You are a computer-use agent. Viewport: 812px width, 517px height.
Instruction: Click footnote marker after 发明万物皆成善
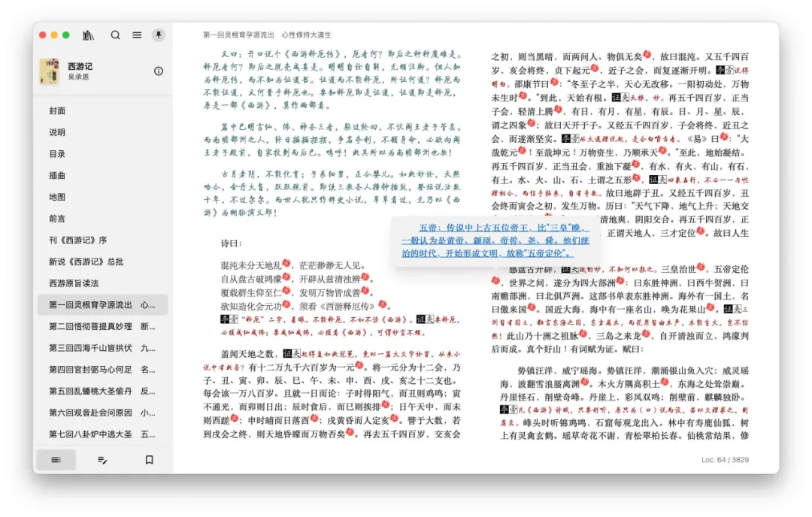click(365, 291)
